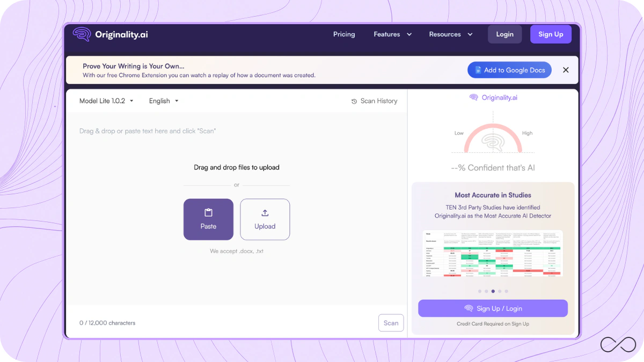The width and height of the screenshot is (644, 362).
Task: Click the Sign Up button in header
Action: point(551,34)
